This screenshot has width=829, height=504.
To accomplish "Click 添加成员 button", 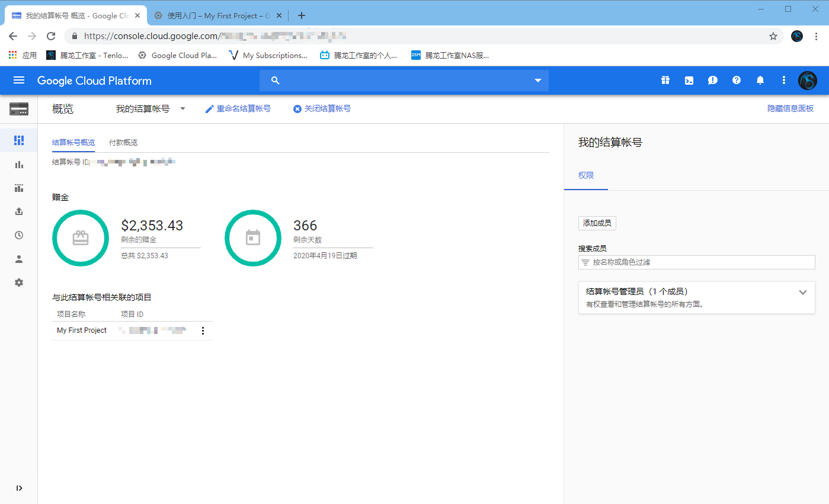I will 597,223.
